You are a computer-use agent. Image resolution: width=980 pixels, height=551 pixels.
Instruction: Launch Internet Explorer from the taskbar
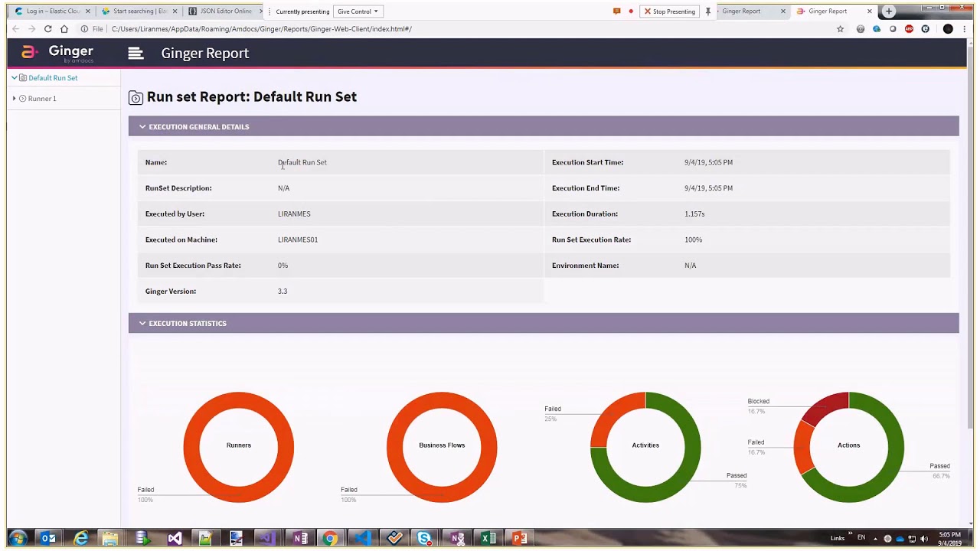[x=80, y=539]
